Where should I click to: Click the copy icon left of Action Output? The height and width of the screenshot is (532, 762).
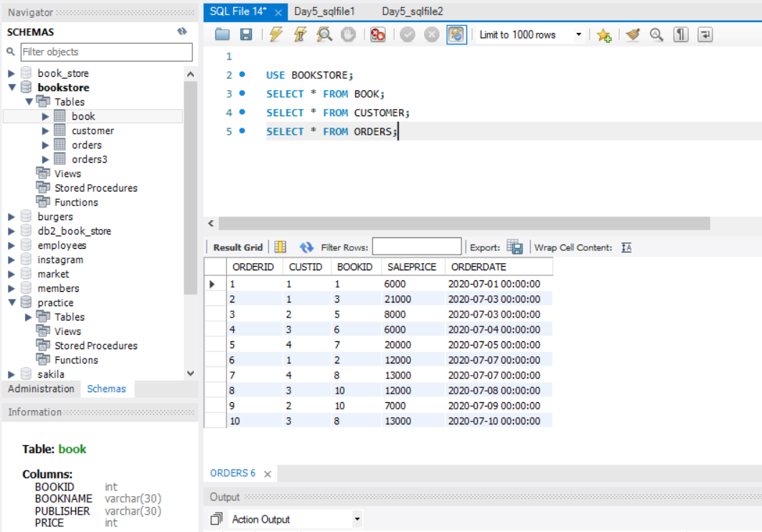coord(216,519)
